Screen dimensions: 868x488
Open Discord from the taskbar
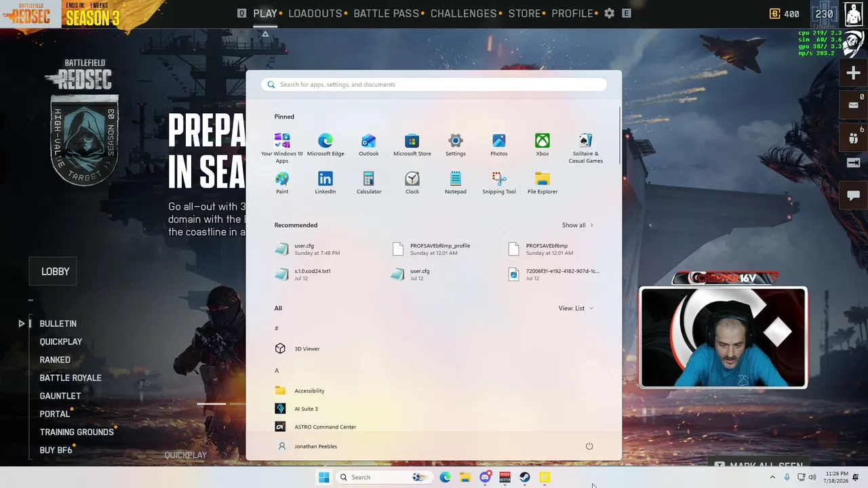click(485, 477)
